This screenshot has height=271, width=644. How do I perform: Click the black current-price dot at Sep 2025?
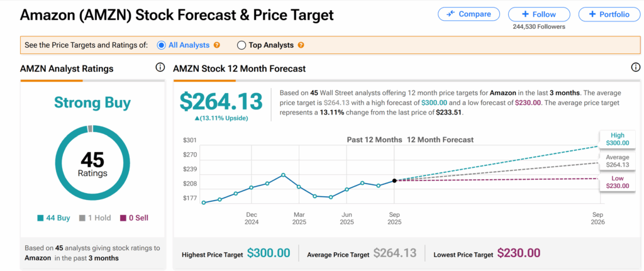[394, 180]
